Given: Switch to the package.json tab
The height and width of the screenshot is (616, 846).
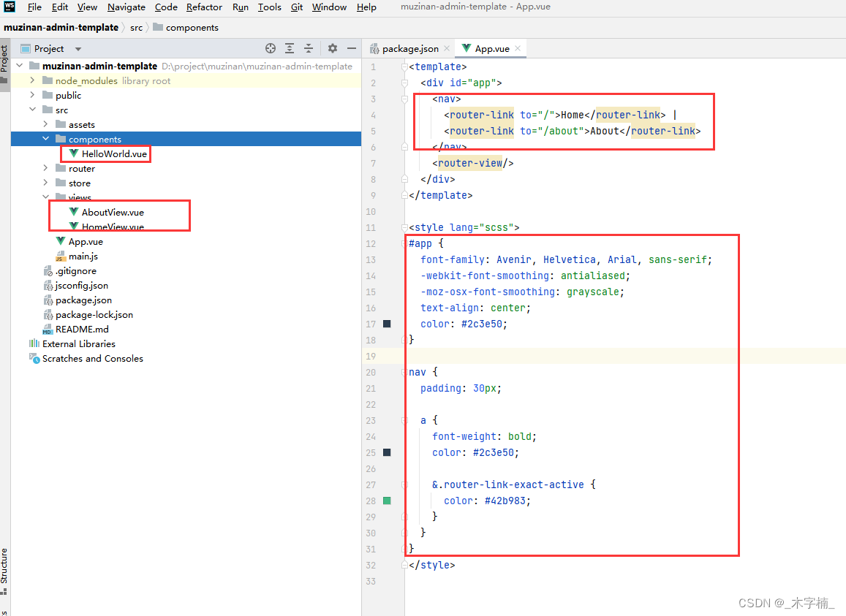Looking at the screenshot, I should pos(410,48).
